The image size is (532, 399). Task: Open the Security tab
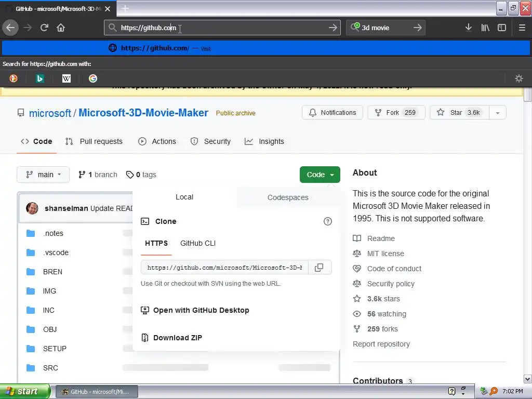tap(211, 141)
